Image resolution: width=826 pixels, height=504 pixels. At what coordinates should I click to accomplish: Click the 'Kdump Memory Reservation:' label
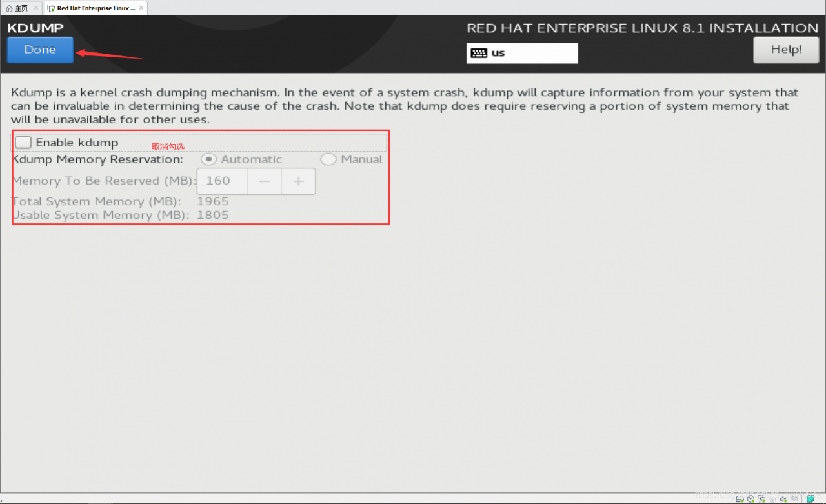click(x=97, y=159)
